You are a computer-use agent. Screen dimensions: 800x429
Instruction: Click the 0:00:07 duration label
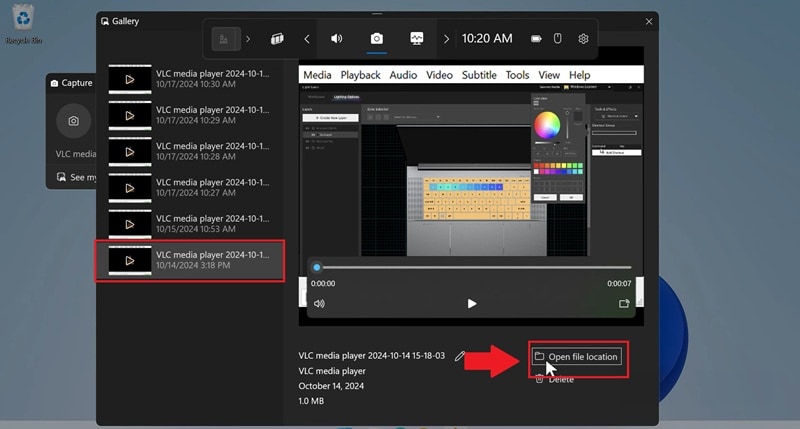click(619, 283)
